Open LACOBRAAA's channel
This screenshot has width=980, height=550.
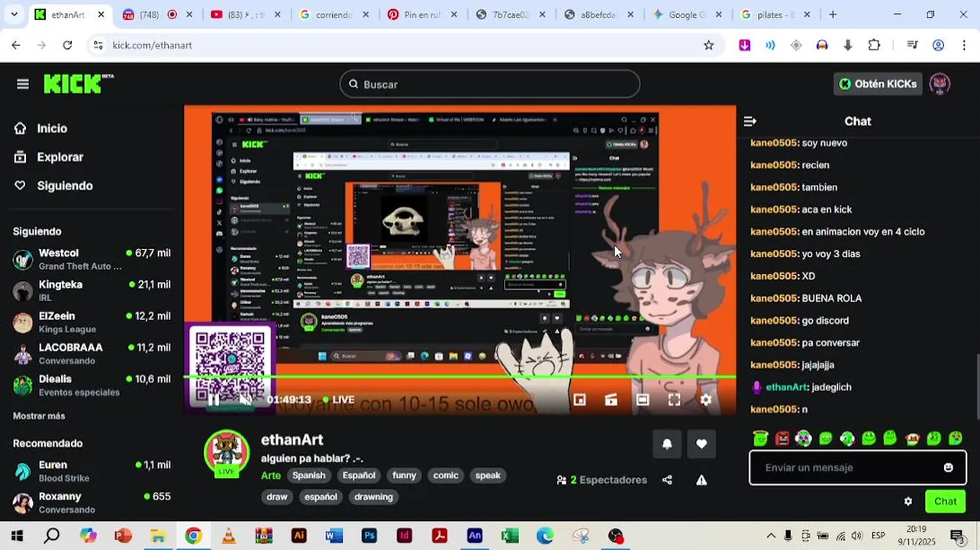(x=92, y=354)
